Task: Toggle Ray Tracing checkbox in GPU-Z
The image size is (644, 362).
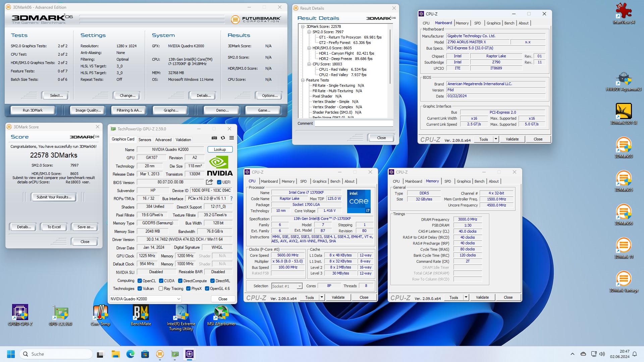Action: tap(161, 289)
